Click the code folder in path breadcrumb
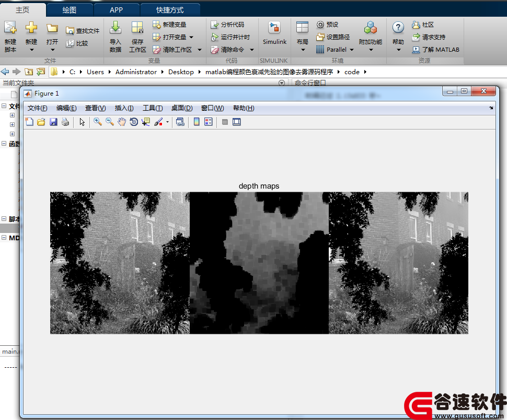This screenshot has width=507, height=420. coord(352,72)
